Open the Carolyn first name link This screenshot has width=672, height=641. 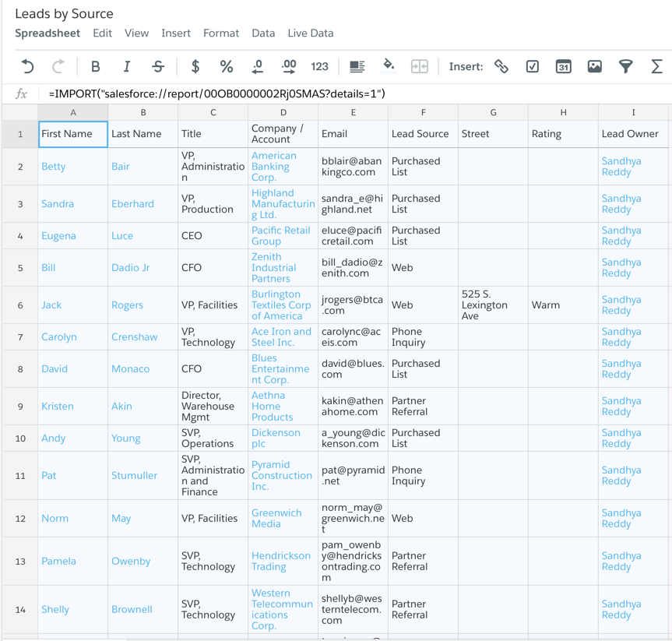click(58, 336)
